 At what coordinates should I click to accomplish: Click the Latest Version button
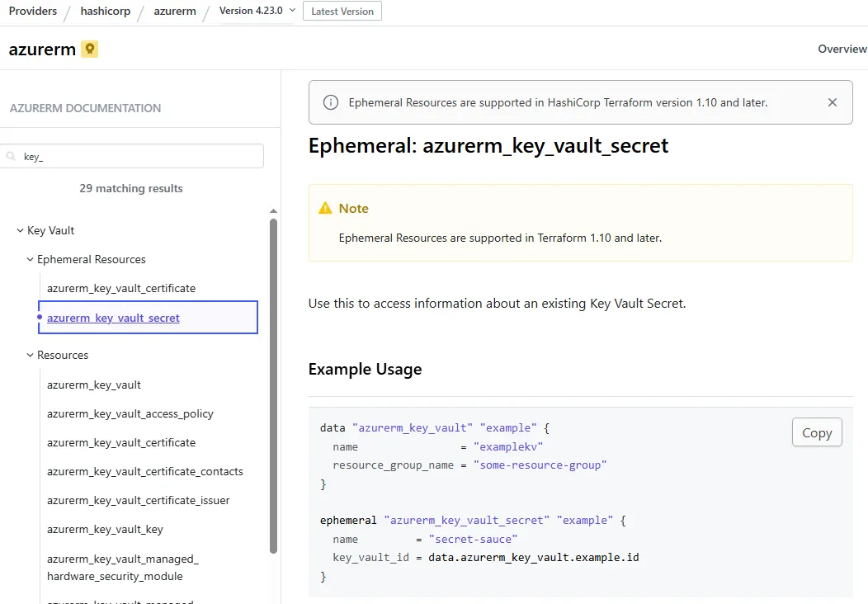pos(342,11)
